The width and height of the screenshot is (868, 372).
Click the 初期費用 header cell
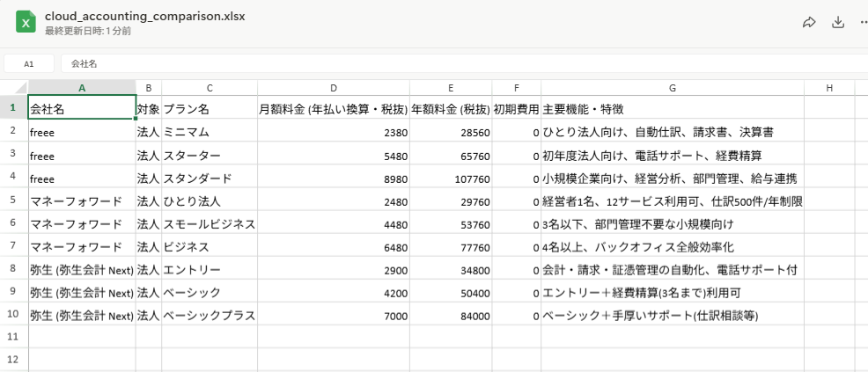pyautogui.click(x=517, y=107)
